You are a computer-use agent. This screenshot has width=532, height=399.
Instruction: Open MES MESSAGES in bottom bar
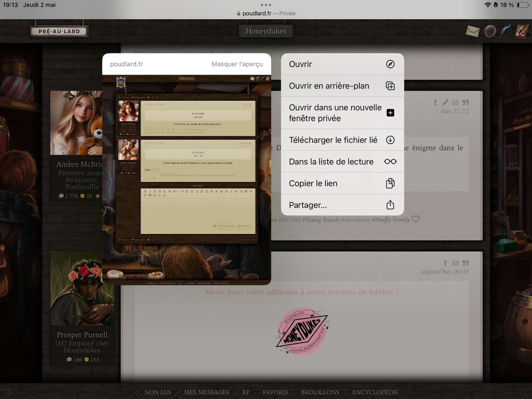tap(202, 392)
